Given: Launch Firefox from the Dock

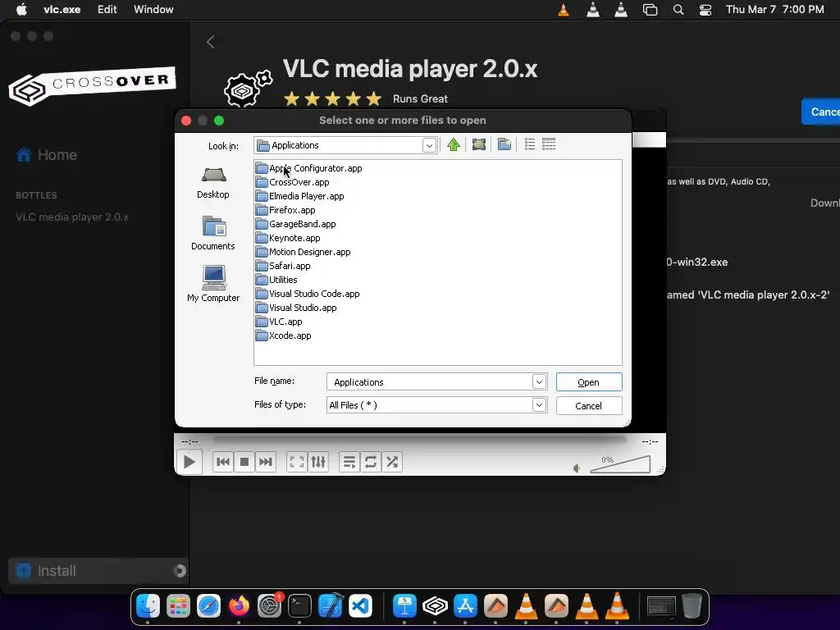Looking at the screenshot, I should click(x=239, y=606).
